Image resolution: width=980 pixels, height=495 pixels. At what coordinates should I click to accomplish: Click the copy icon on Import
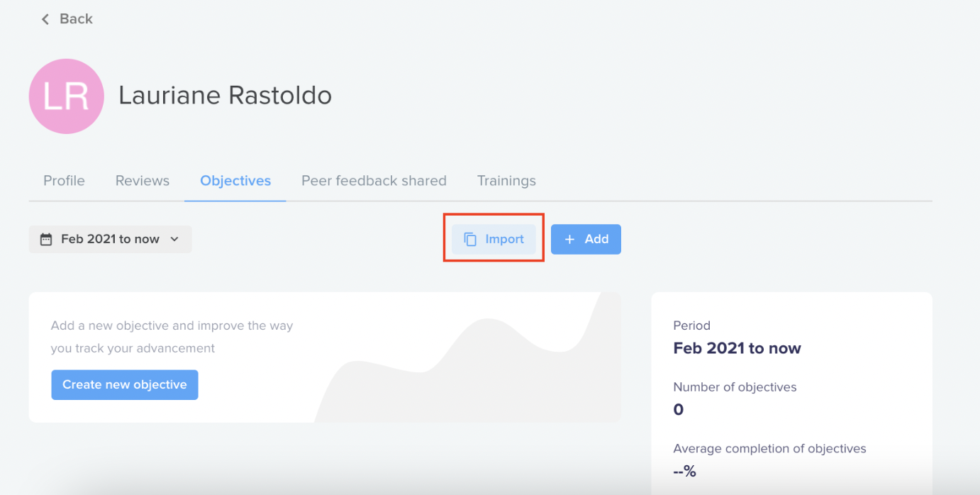point(470,240)
